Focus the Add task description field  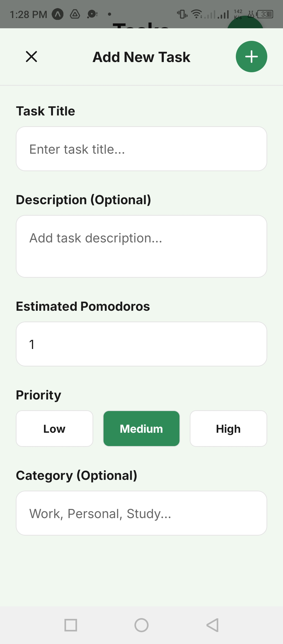click(141, 246)
